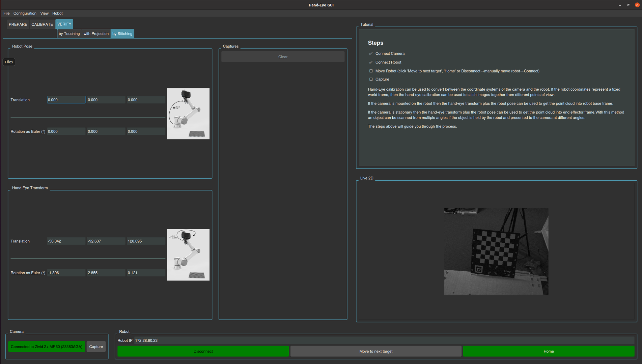The height and width of the screenshot is (364, 642).
Task: Click into the Robot IP address field
Action: point(384,340)
